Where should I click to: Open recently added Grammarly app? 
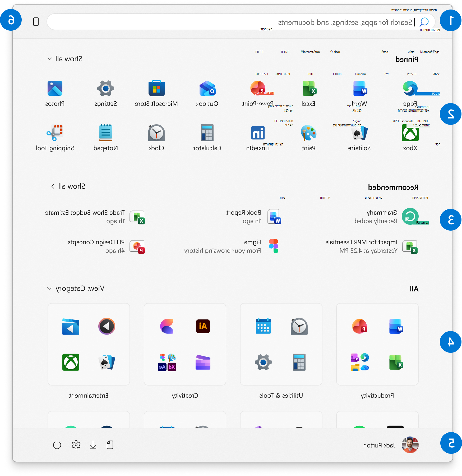tap(386, 217)
